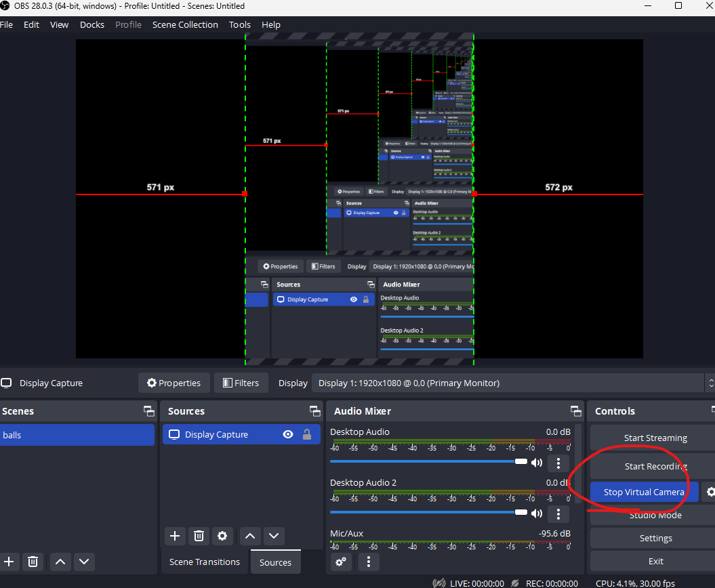715x588 pixels.
Task: Maximize the OBS window
Action: (x=678, y=6)
